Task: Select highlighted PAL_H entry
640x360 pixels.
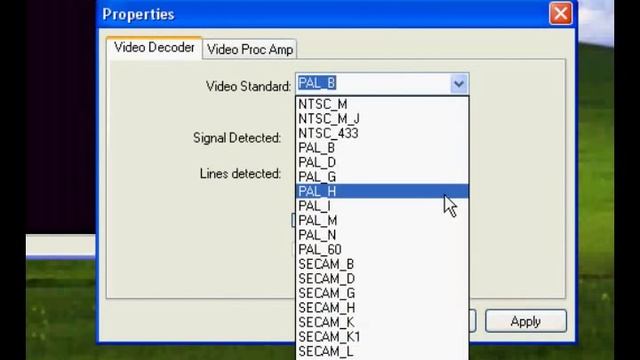Action: click(x=382, y=191)
